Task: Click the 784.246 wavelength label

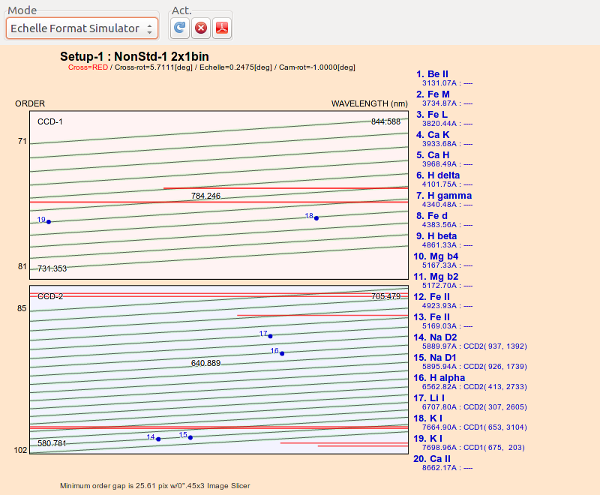Action: pyautogui.click(x=206, y=196)
